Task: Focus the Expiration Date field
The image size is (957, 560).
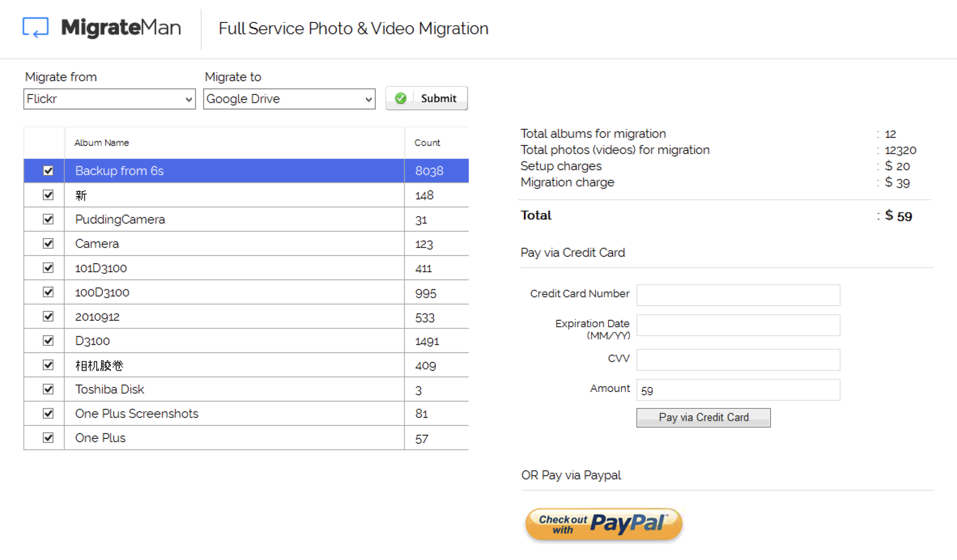Action: [x=738, y=325]
